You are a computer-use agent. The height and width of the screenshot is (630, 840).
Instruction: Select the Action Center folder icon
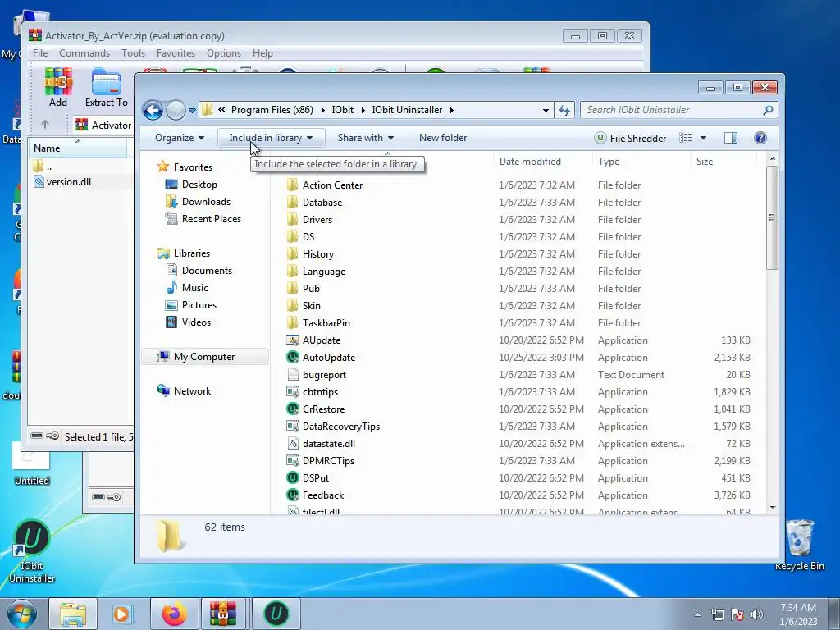[293, 185]
